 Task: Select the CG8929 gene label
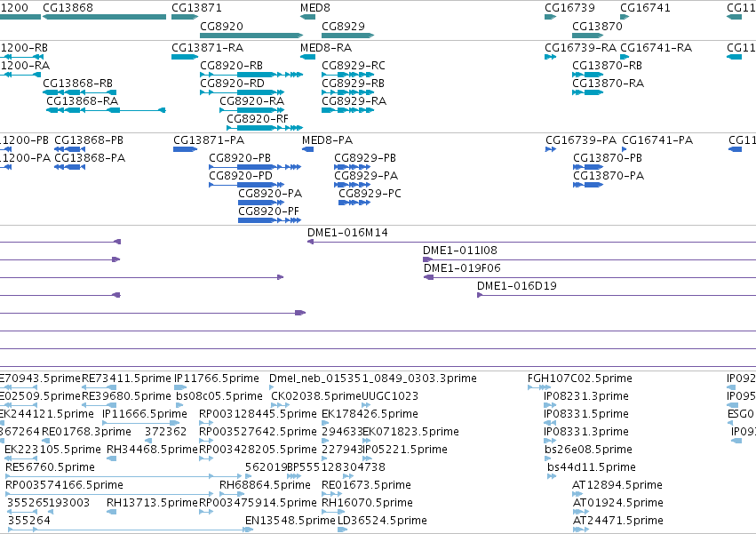tap(343, 26)
